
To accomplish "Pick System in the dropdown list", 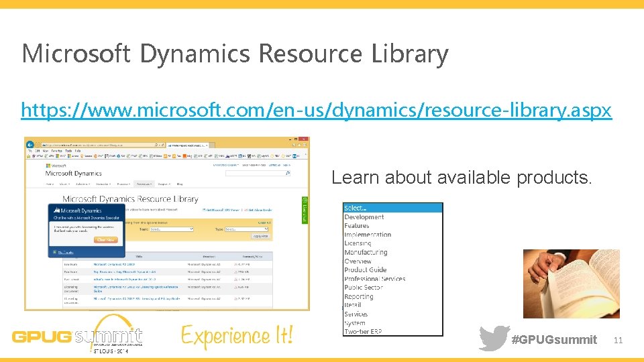I will pyautogui.click(x=354, y=323).
